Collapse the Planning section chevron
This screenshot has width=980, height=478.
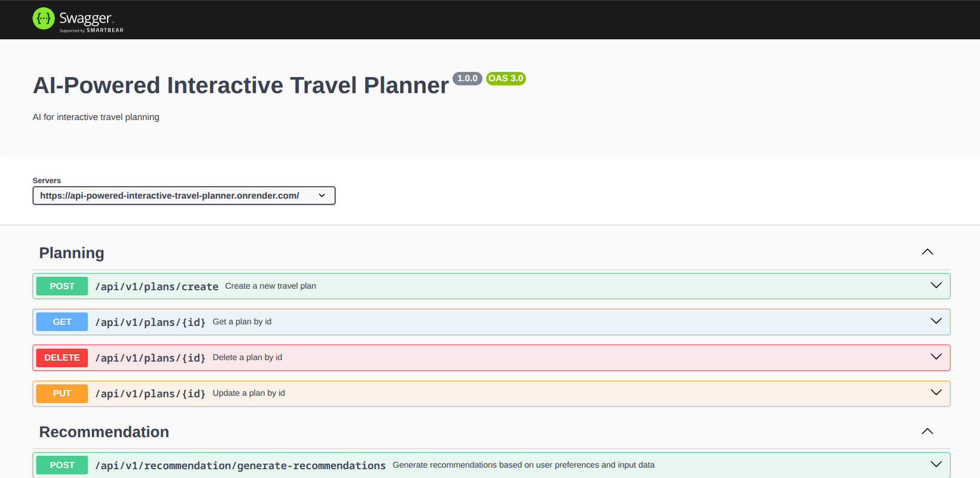tap(927, 252)
